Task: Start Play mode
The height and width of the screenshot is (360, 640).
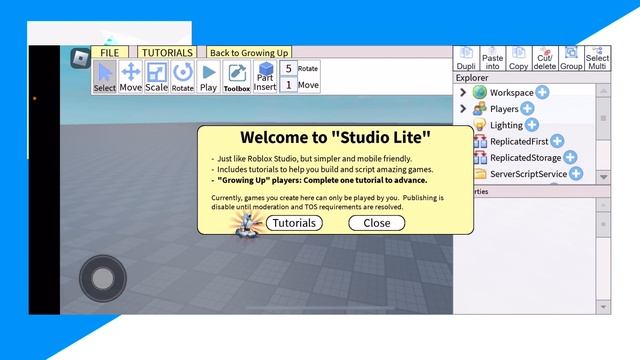Action: [x=208, y=77]
